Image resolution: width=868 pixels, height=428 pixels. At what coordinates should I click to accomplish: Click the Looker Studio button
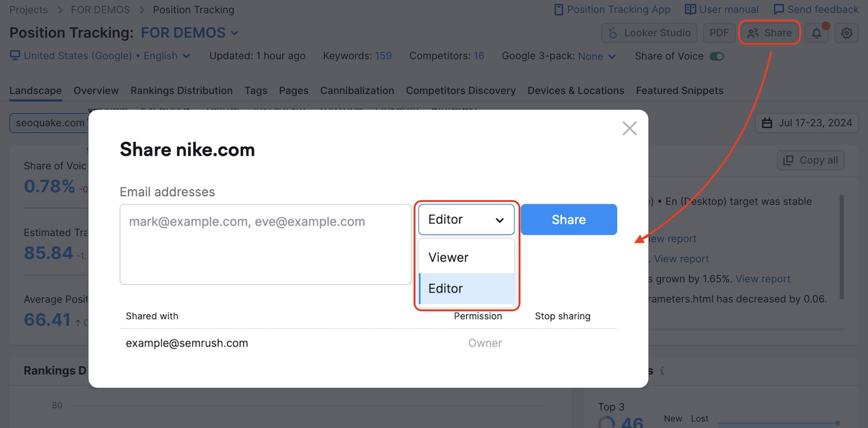[649, 33]
